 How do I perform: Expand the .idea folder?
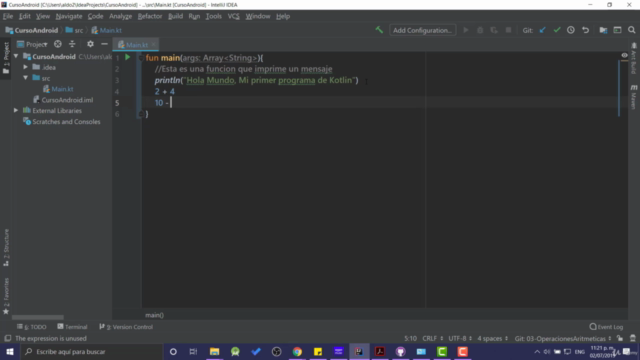[26, 67]
